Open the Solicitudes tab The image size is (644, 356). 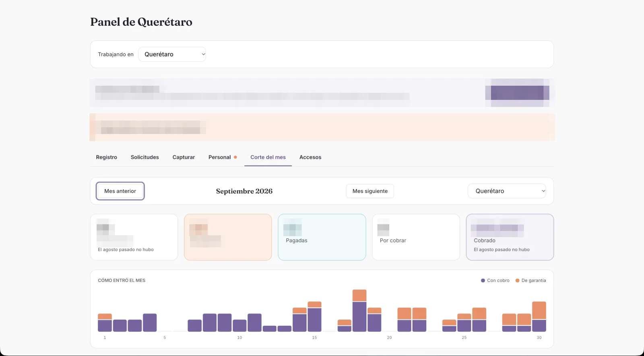(145, 157)
